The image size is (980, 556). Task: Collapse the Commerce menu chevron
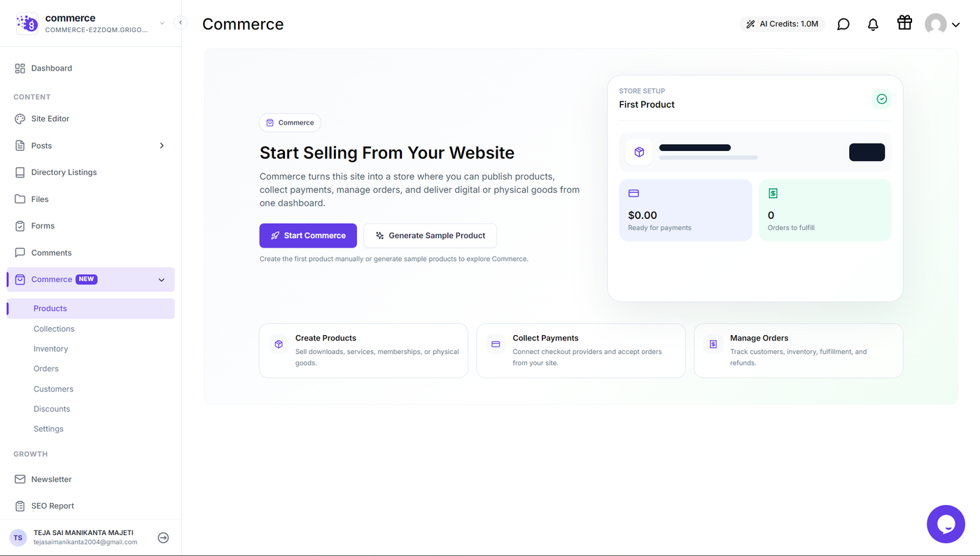coord(162,280)
